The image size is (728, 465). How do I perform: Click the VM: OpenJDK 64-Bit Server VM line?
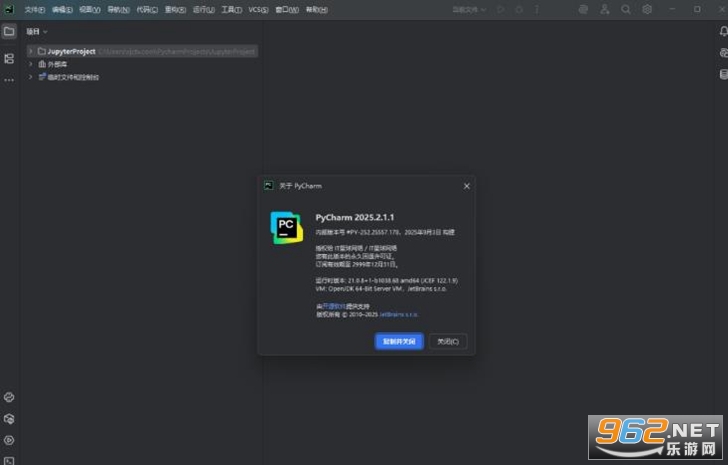[381, 289]
